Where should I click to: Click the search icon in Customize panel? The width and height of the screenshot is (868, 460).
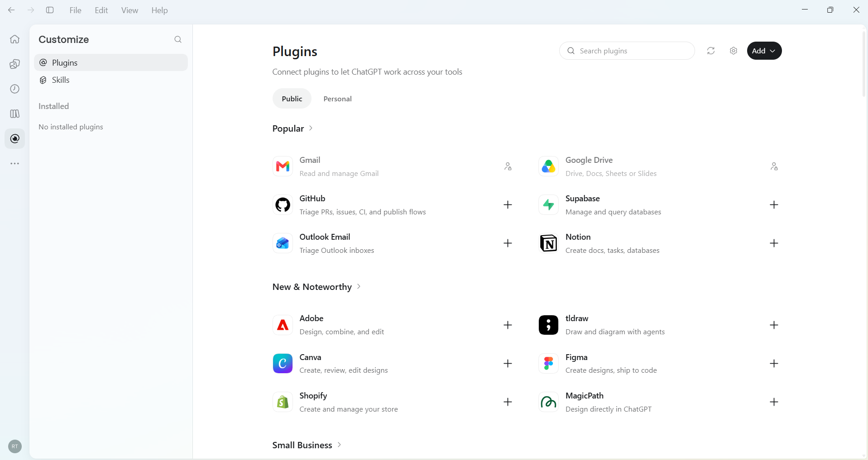178,40
